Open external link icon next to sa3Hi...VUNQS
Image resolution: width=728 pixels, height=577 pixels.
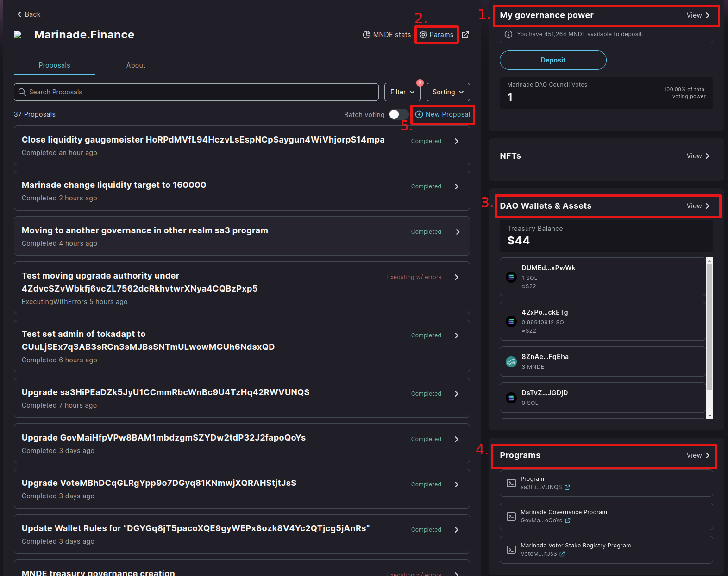(x=567, y=487)
